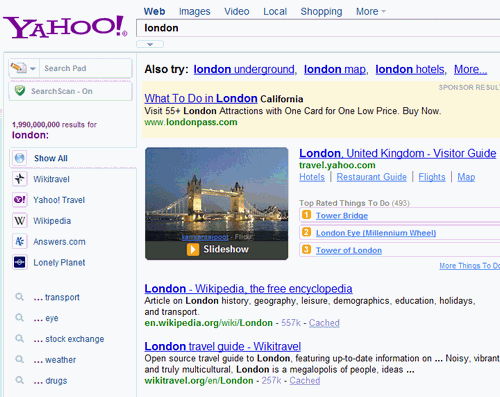
Task: Expand the Search Pad dropdown arrow
Action: click(x=33, y=69)
